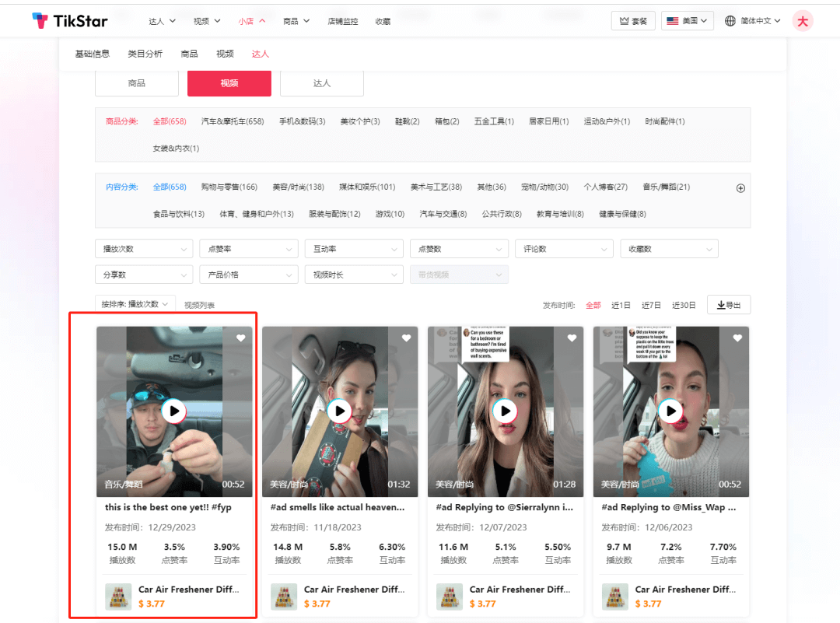Click the TikStar logo icon
840x623 pixels.
[40, 20]
